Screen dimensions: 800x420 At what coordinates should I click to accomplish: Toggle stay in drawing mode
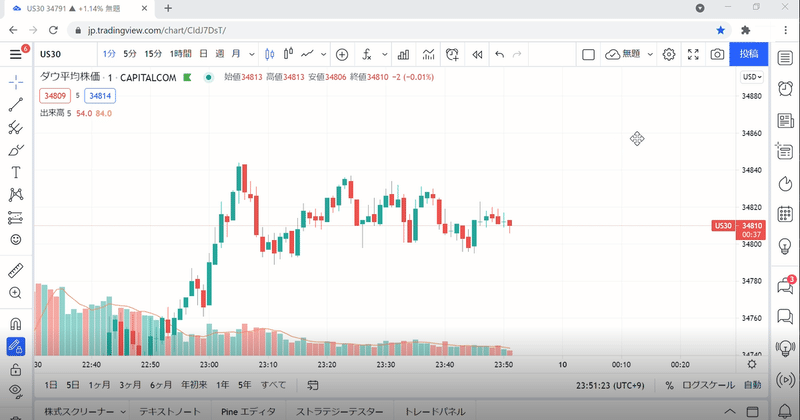pos(16,347)
